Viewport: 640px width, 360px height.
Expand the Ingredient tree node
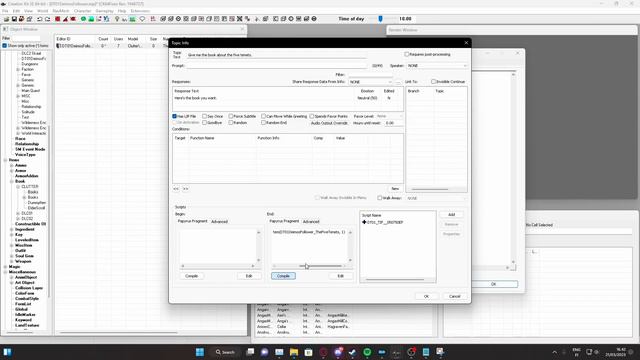pos(12,229)
